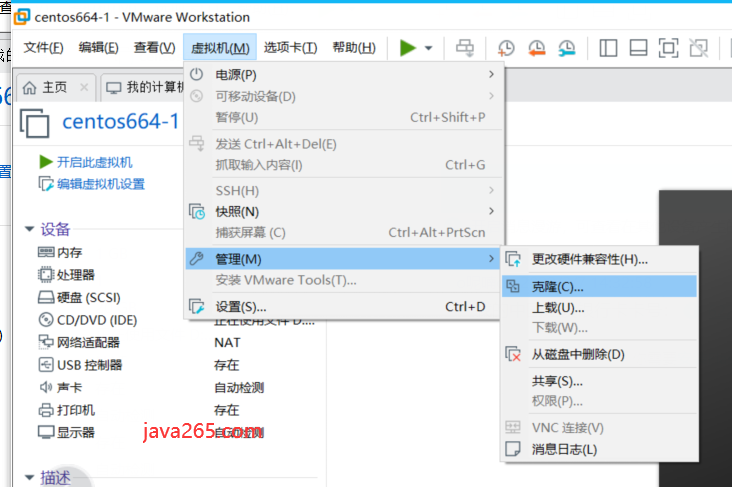The height and width of the screenshot is (487, 732).
Task: Switch to the 主页 tab
Action: [54, 87]
